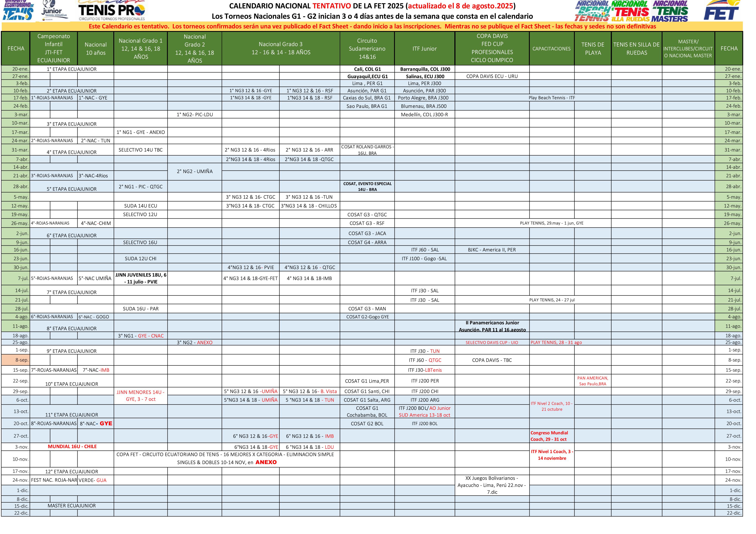Click the highlighted 8-sep. date cell
756x534 pixels.
click(x=16, y=360)
